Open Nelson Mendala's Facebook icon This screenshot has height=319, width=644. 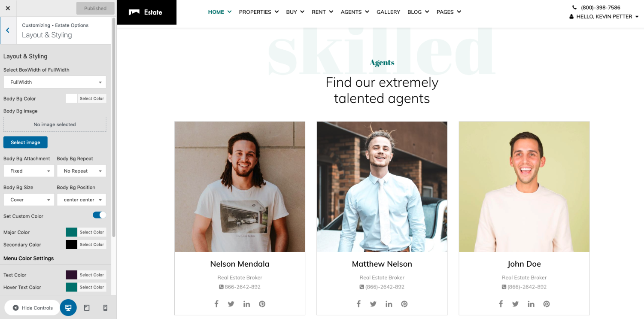click(x=216, y=304)
